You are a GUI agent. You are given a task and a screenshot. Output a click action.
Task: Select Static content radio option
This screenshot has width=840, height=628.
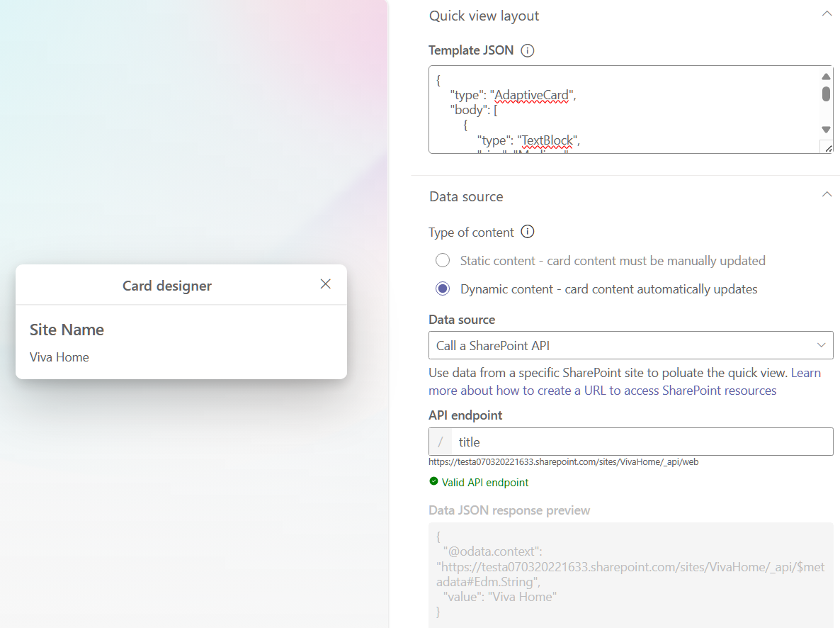(443, 260)
